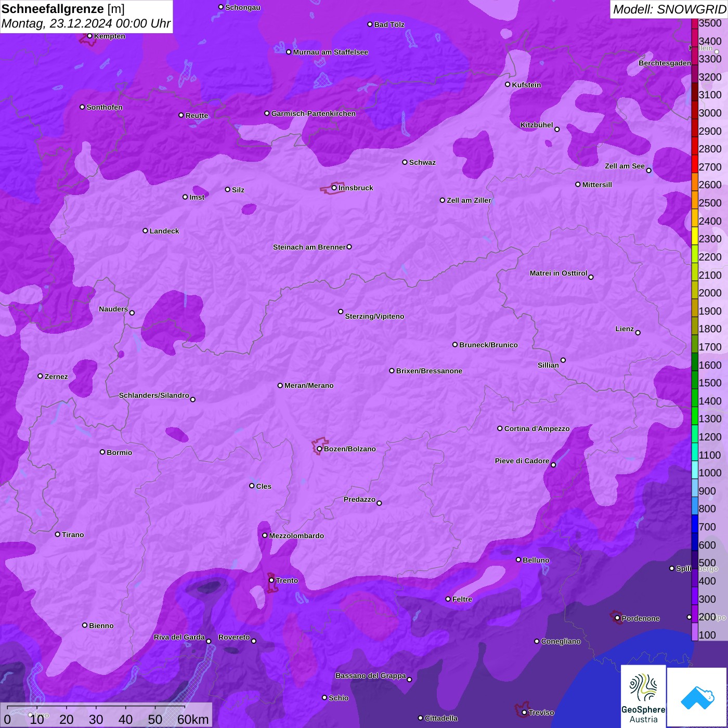Click the Kitzbühel label

click(537, 125)
